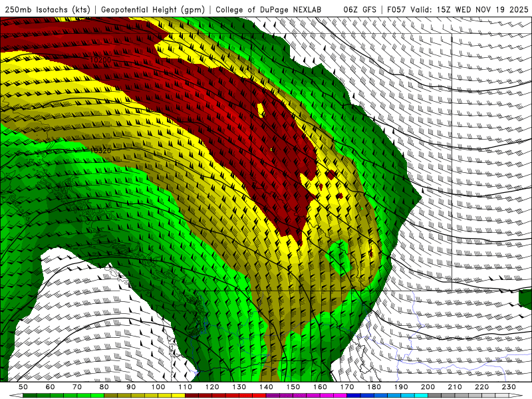532x399 pixels.
Task: Click legend value 180
Action: pos(374,387)
